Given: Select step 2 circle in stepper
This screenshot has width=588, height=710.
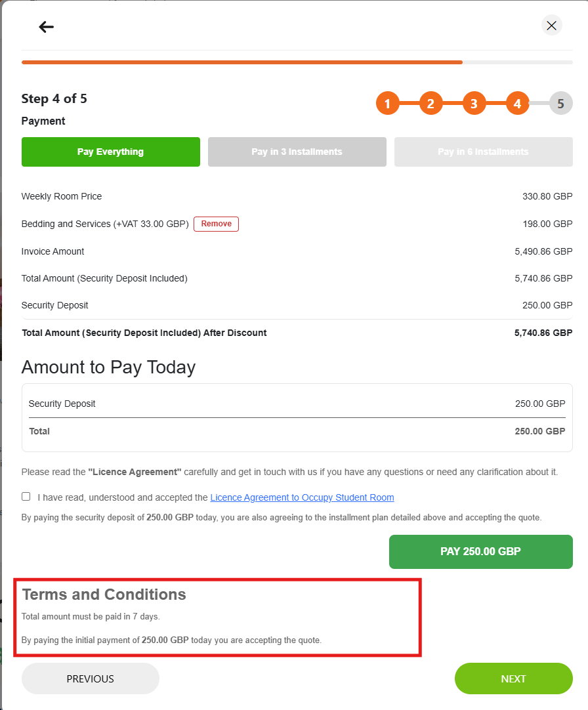Looking at the screenshot, I should pos(430,103).
